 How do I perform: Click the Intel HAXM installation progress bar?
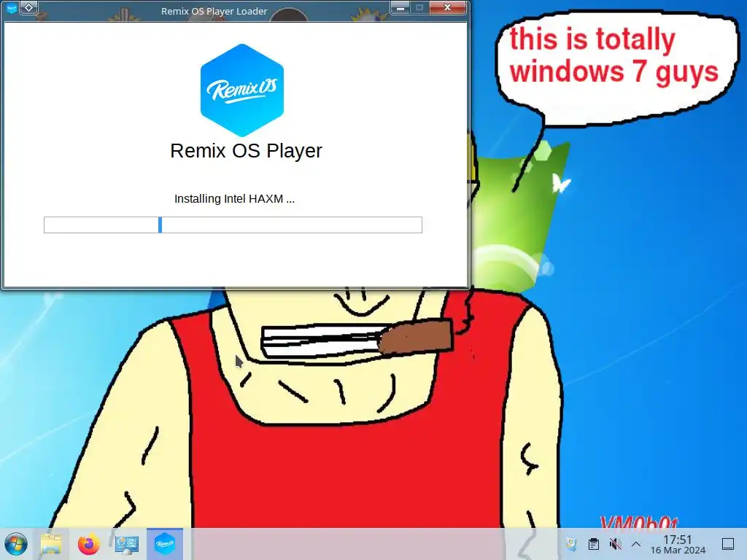[x=233, y=225]
